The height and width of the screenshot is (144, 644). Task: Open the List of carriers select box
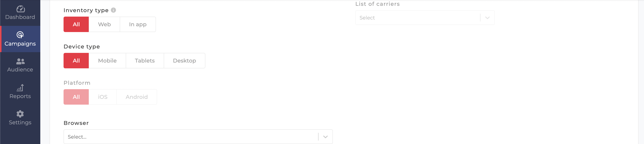[x=425, y=18]
